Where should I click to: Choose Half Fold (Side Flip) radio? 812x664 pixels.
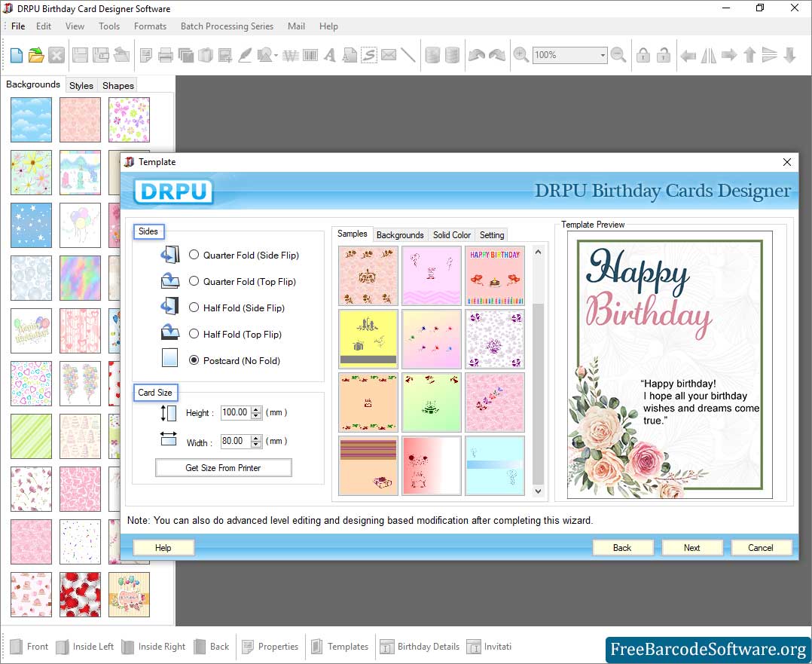pyautogui.click(x=194, y=308)
